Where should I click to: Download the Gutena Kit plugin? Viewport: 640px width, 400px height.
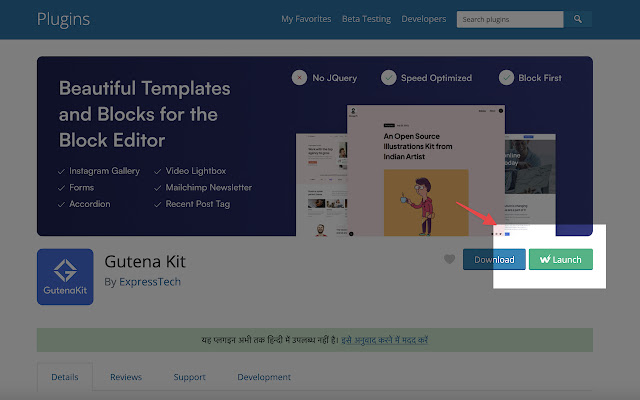[494, 259]
